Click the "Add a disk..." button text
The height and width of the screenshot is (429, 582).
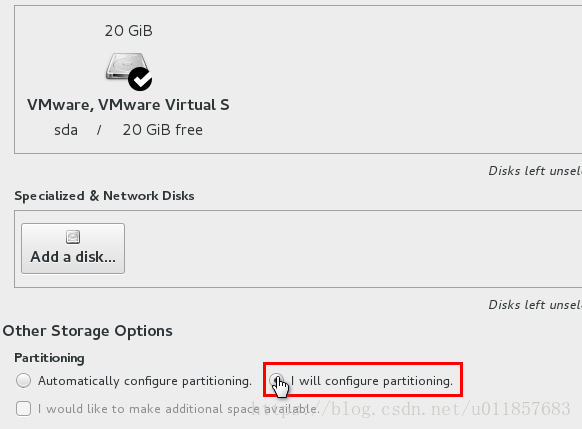pos(73,256)
